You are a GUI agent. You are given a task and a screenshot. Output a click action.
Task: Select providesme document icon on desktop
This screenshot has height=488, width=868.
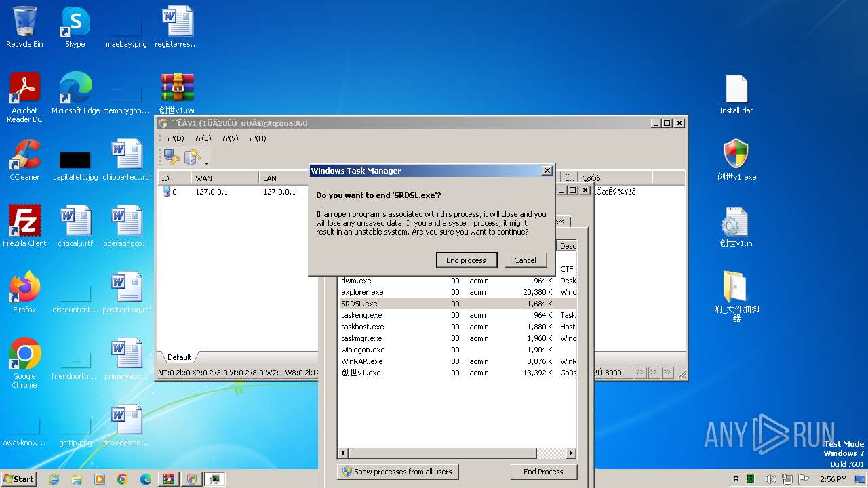[126, 426]
